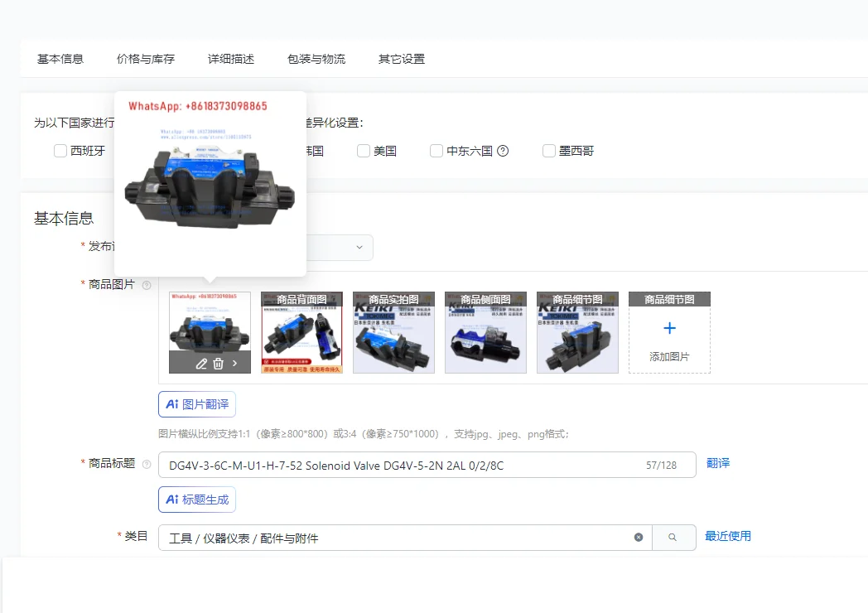
Task: Select the 商品背面图 image thumbnail
Action: coord(301,331)
